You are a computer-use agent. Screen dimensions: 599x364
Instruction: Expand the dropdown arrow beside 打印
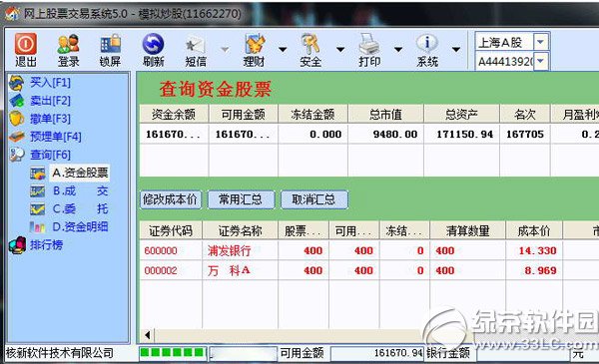398,49
